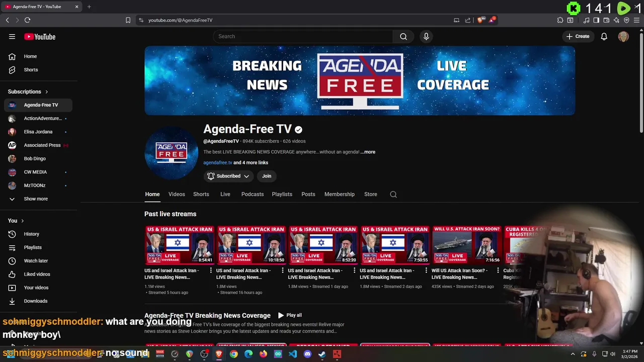Open options for the 1.8M views, 16 hours ago video

[x=283, y=271]
